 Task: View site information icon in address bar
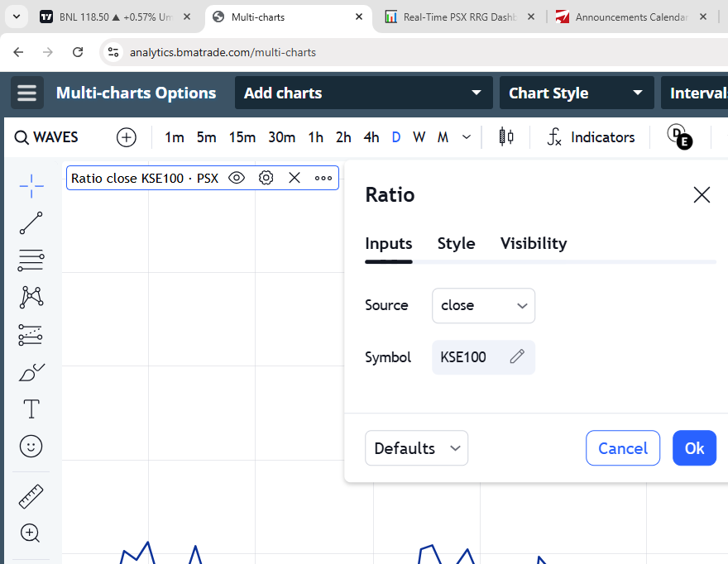(113, 52)
